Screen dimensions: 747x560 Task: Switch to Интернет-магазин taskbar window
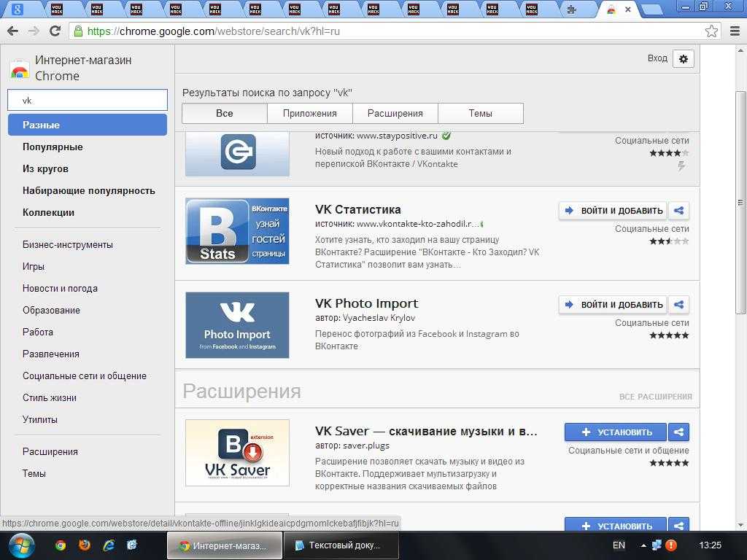click(224, 545)
